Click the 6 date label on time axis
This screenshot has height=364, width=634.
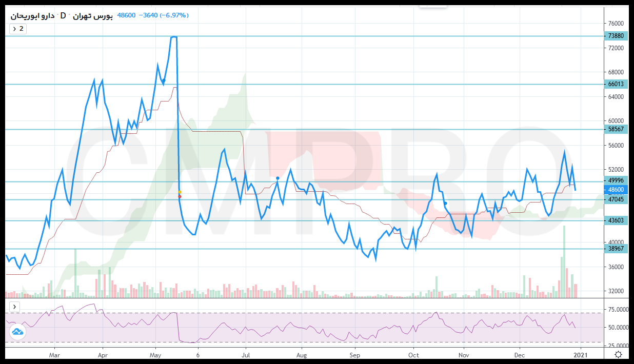pyautogui.click(x=198, y=355)
